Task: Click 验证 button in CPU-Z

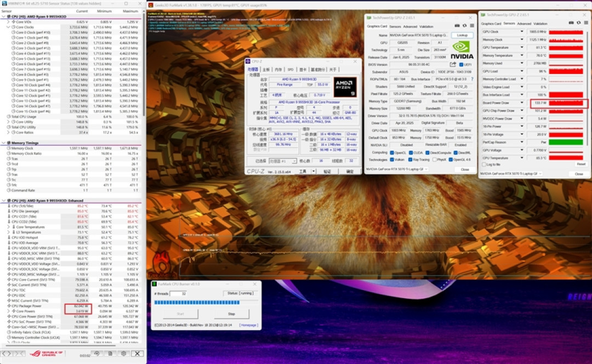Action: coord(327,172)
